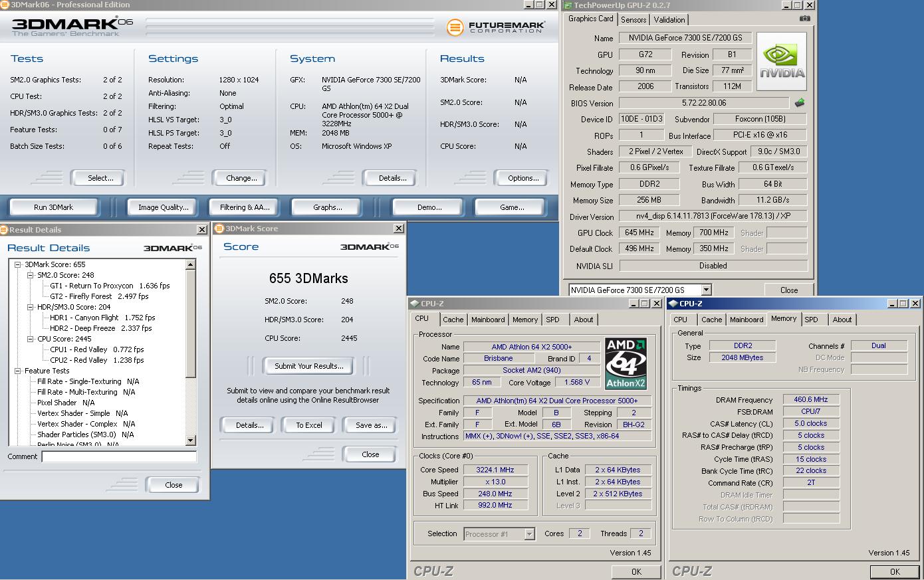
Task: Click the system Details... button in 3DMark06
Action: click(x=392, y=178)
